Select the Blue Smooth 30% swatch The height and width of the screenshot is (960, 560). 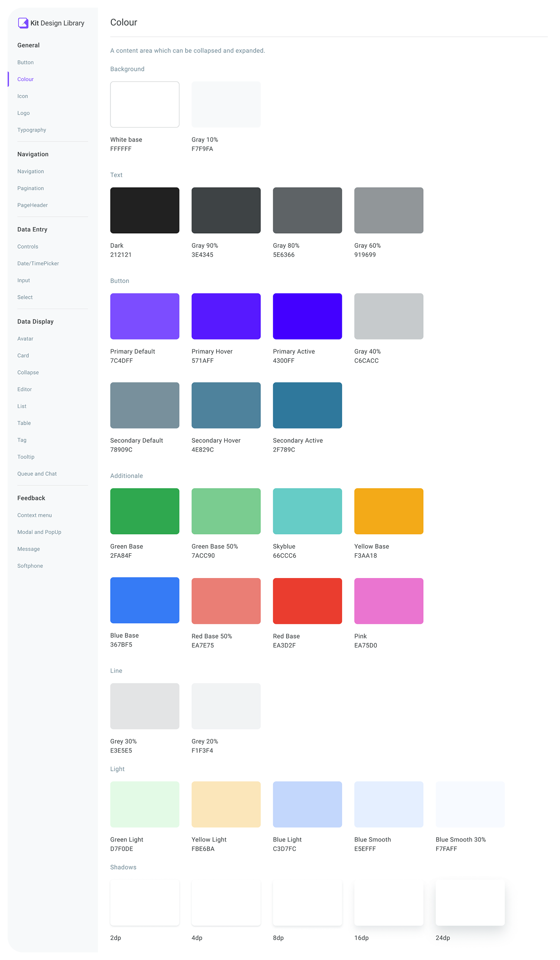[x=470, y=804]
